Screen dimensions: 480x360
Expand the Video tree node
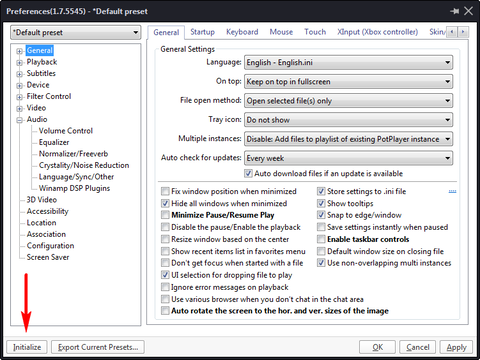pyautogui.click(x=19, y=108)
